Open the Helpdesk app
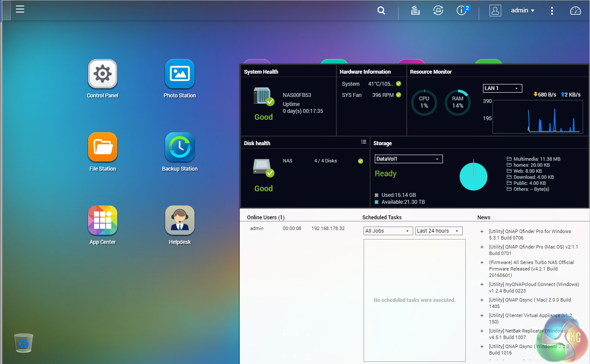Image resolution: width=590 pixels, height=364 pixels. click(180, 221)
